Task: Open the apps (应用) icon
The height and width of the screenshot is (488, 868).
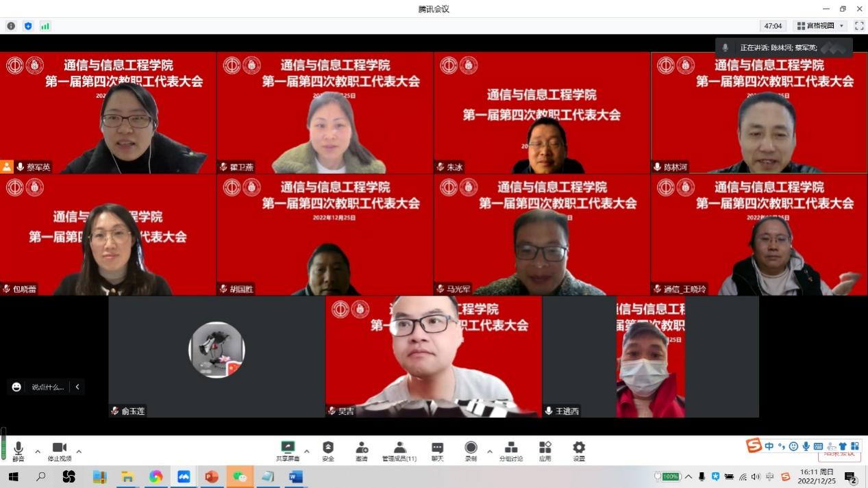Action: tap(545, 450)
